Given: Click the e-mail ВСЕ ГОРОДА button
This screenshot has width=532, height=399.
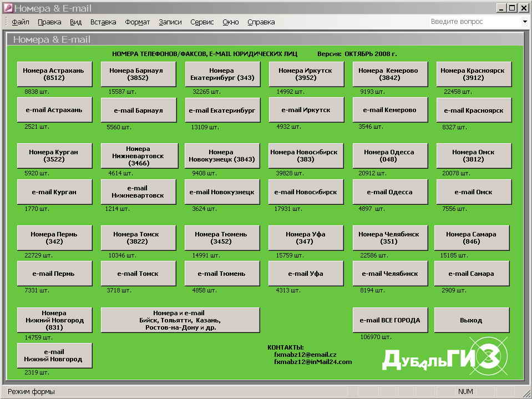Looking at the screenshot, I should click(390, 320).
